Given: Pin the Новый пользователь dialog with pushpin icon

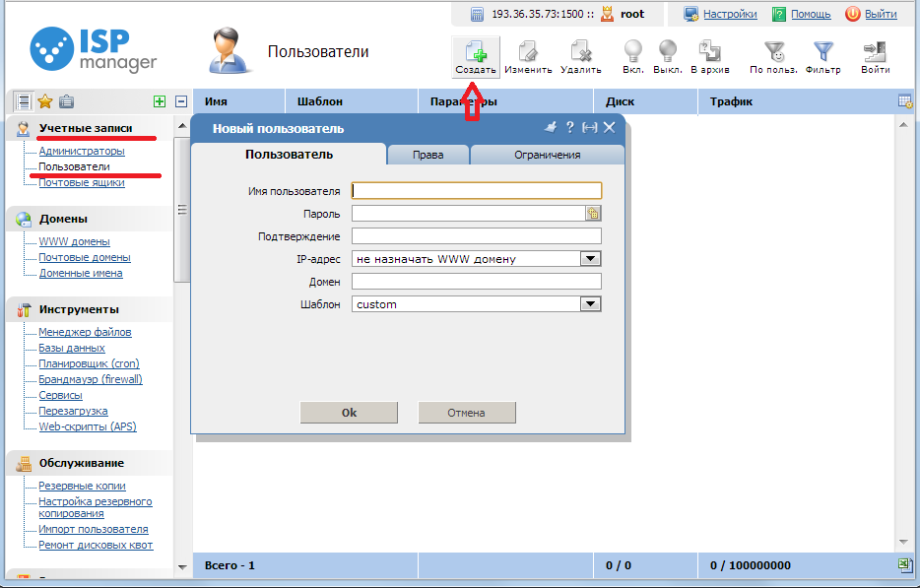Looking at the screenshot, I should [551, 127].
